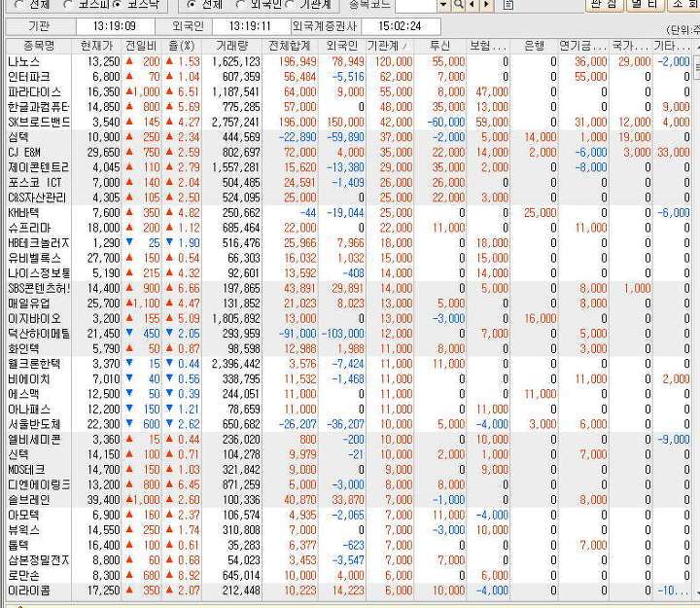Sort by the 전일비 column header
Screen dimensions: 700x608
[141, 46]
